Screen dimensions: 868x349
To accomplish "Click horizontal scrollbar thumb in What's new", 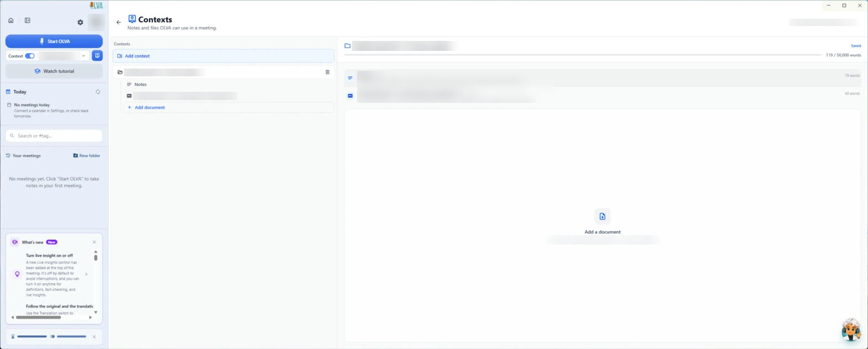I will 38,317.
